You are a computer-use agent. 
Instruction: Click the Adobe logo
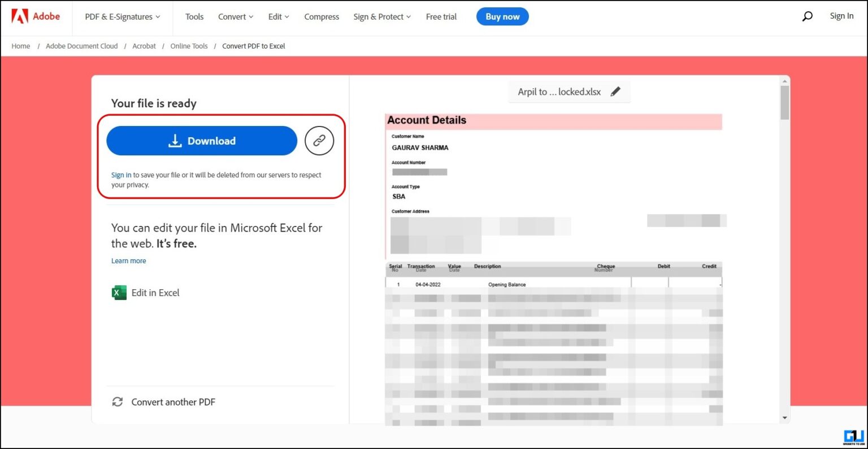(x=35, y=16)
